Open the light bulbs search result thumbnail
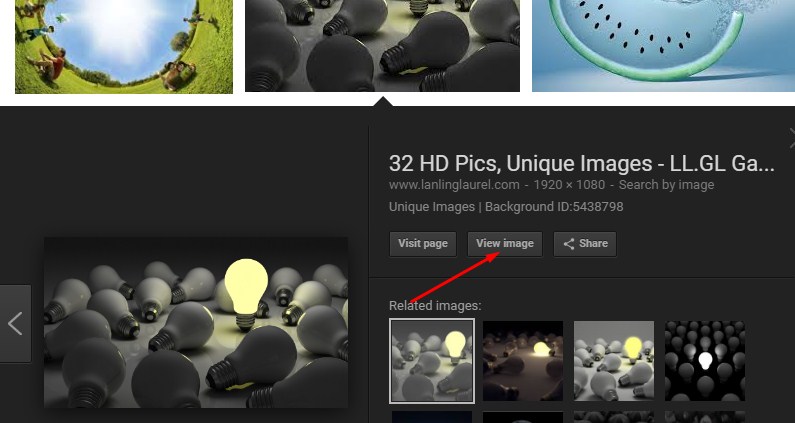The height and width of the screenshot is (423, 795). [382, 46]
